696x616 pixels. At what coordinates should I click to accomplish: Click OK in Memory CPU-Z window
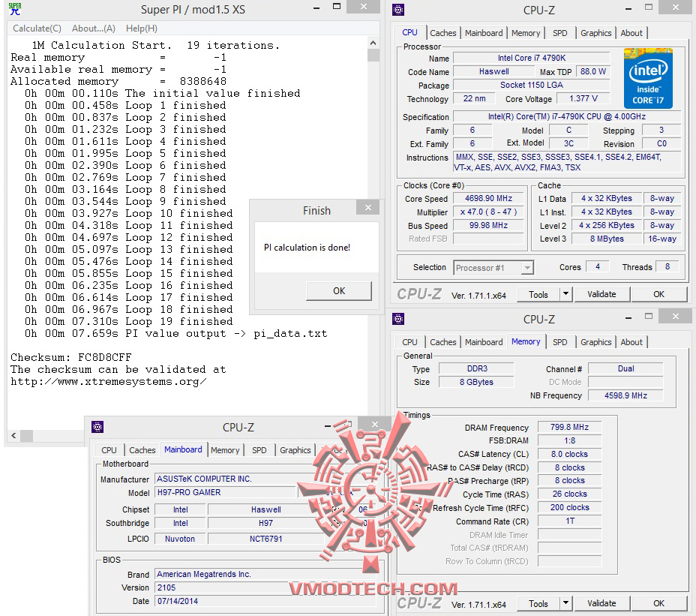pyautogui.click(x=658, y=603)
